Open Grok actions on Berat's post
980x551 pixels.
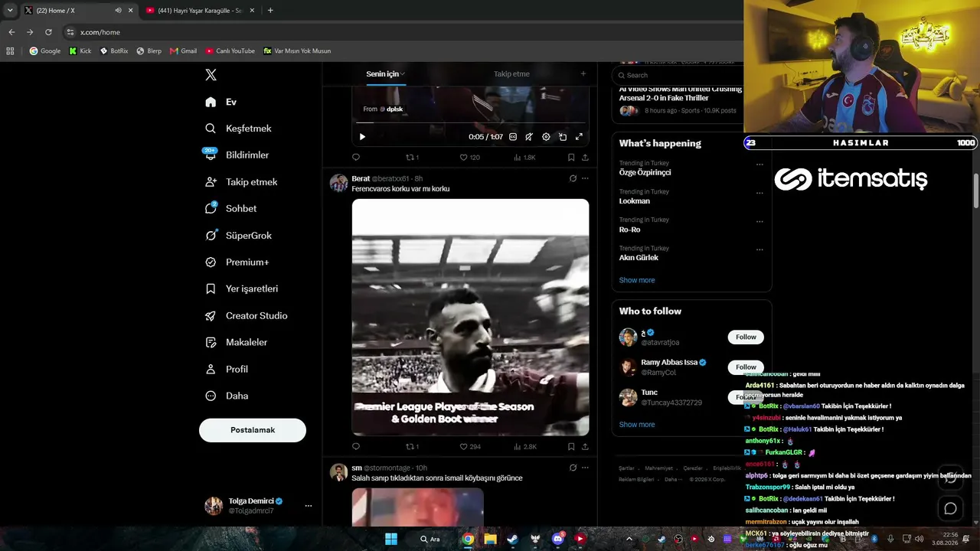click(x=573, y=178)
